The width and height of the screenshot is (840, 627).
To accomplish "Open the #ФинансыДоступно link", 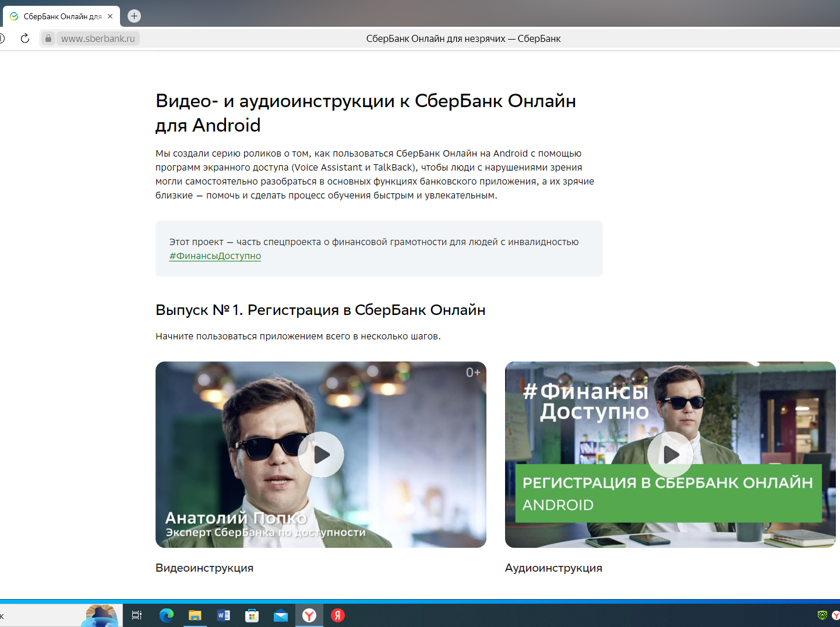I will click(215, 256).
